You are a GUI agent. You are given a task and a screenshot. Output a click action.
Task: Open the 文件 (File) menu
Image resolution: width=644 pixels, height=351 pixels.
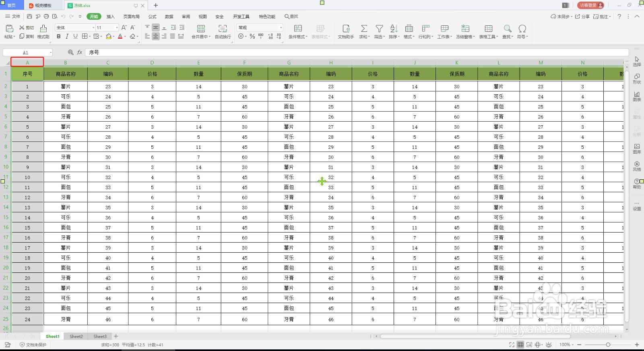pos(13,17)
